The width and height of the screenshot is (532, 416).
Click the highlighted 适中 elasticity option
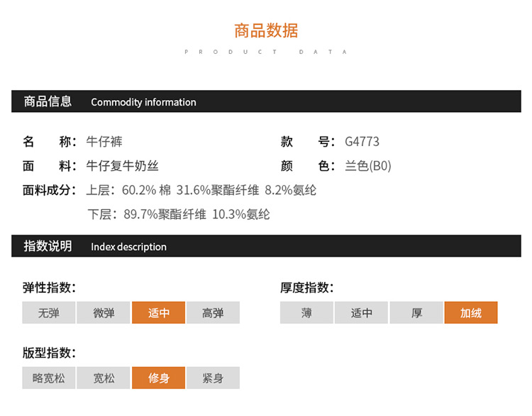(158, 313)
